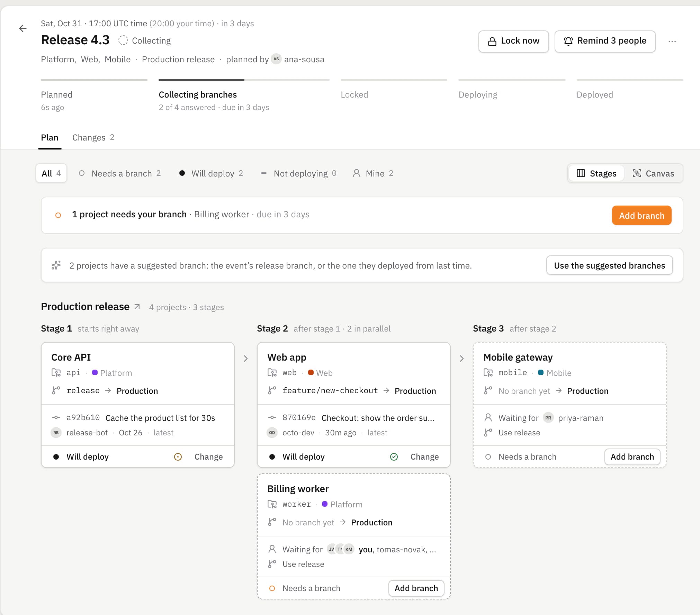Image resolution: width=700 pixels, height=615 pixels.
Task: Click the orange Add branch button
Action: (x=641, y=215)
